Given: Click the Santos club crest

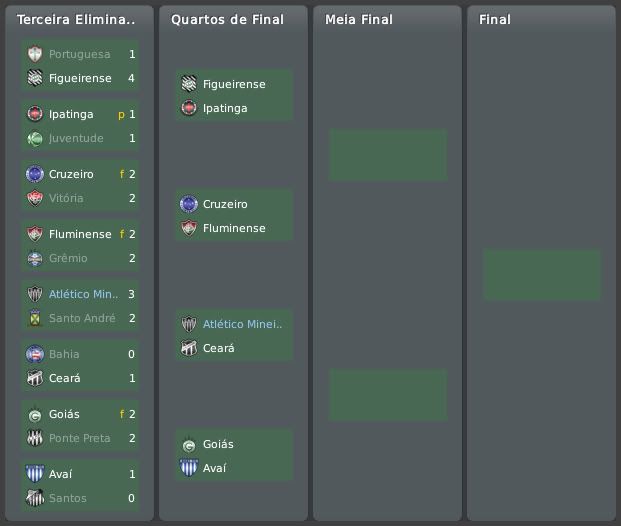Looking at the screenshot, I should click(35, 498).
